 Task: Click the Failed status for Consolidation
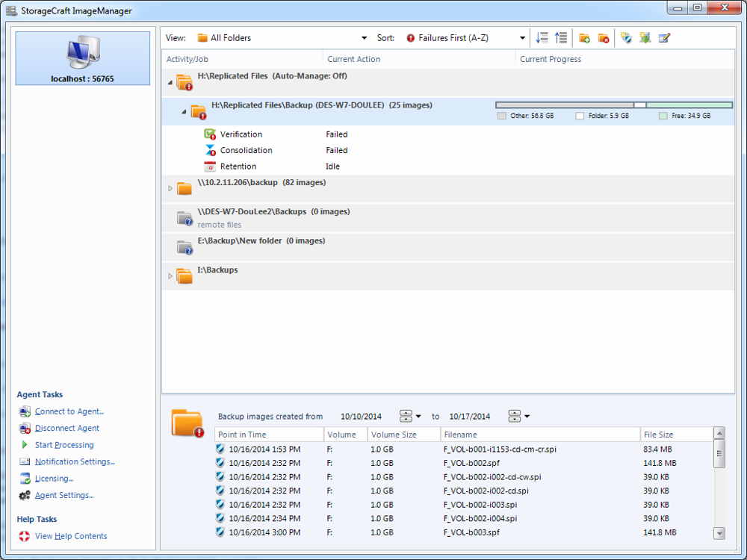click(x=337, y=151)
